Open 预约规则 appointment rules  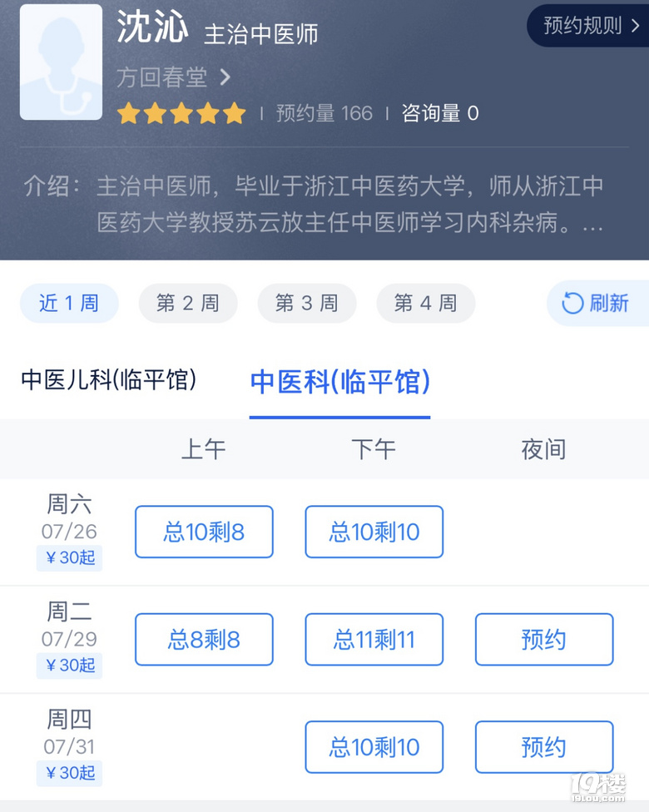tap(591, 25)
